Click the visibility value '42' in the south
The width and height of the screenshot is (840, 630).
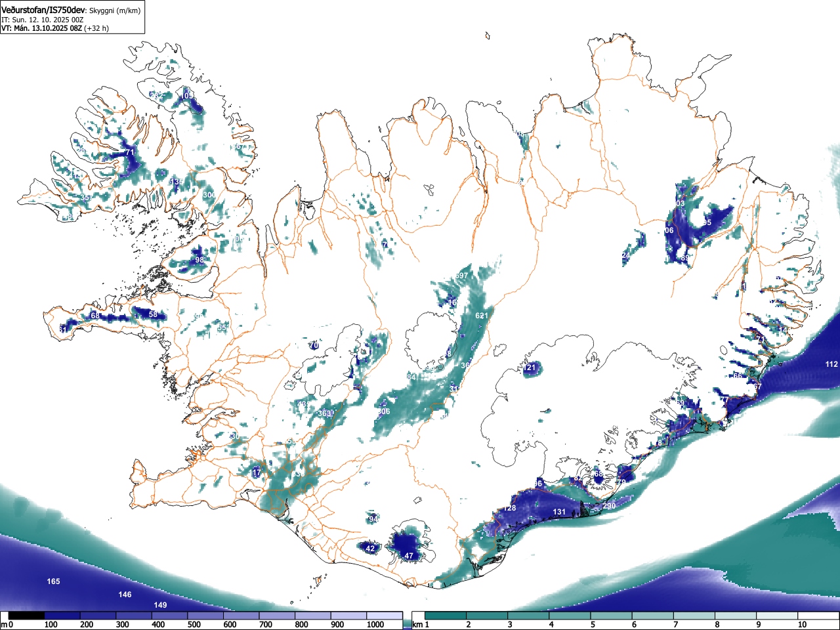click(x=370, y=549)
